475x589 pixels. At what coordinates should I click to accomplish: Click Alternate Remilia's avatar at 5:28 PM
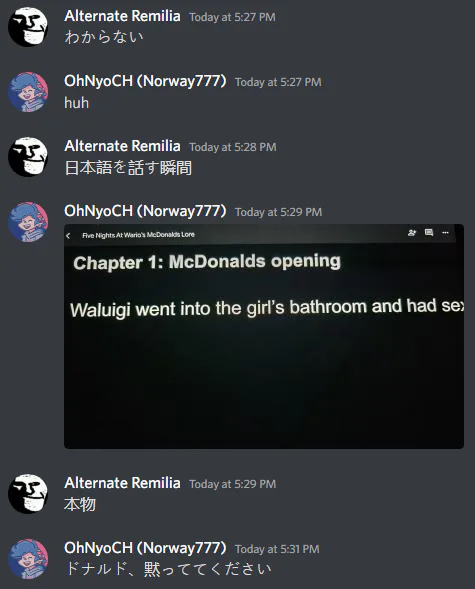[x=28, y=157]
